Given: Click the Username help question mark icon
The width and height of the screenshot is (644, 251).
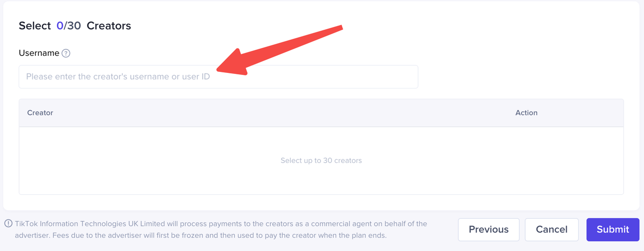Looking at the screenshot, I should [x=66, y=53].
